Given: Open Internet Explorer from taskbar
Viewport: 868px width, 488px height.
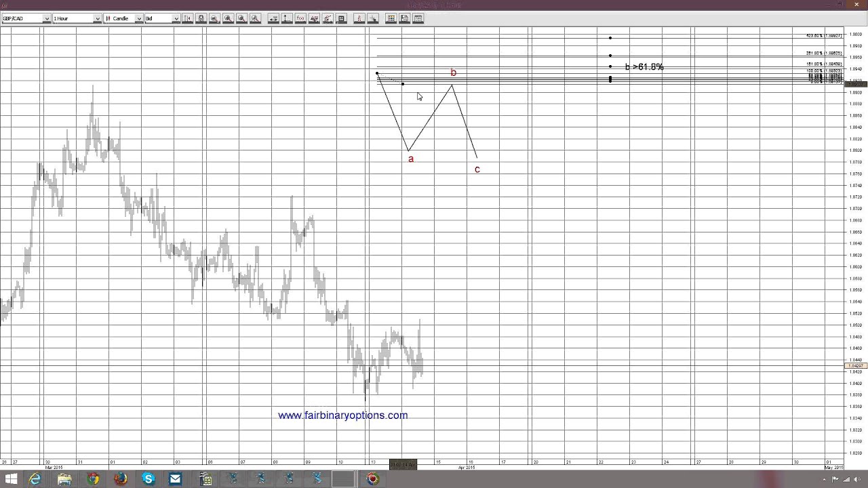Looking at the screenshot, I should point(35,479).
